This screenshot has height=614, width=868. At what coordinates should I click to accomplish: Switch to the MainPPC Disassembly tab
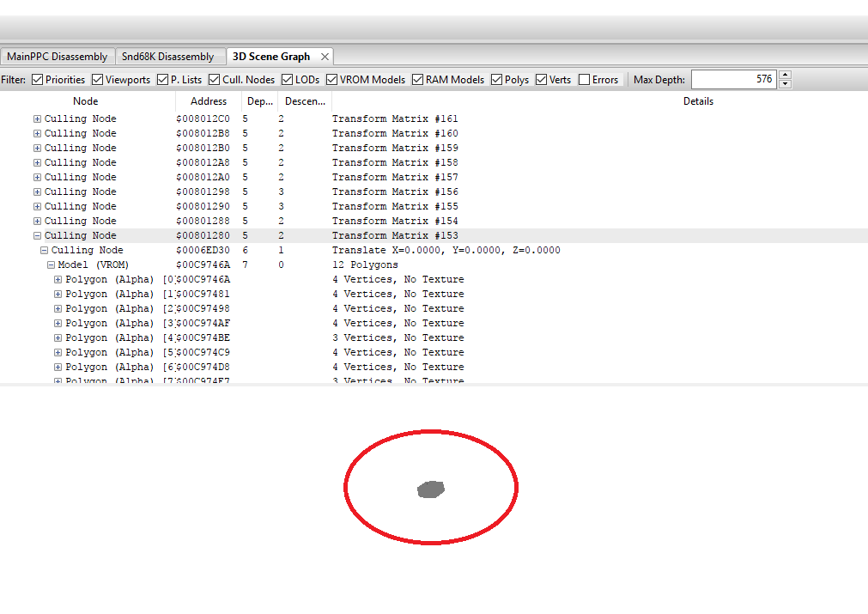pos(58,57)
